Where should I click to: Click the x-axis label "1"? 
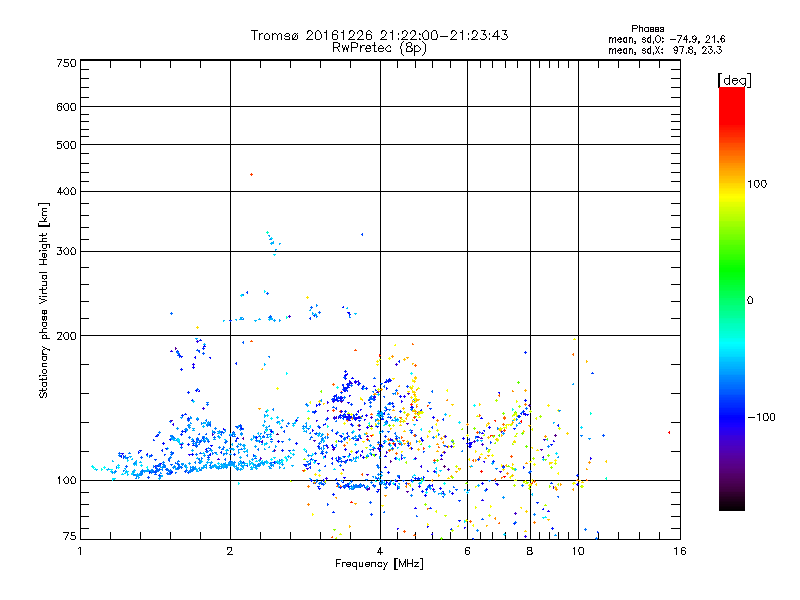pyautogui.click(x=80, y=551)
